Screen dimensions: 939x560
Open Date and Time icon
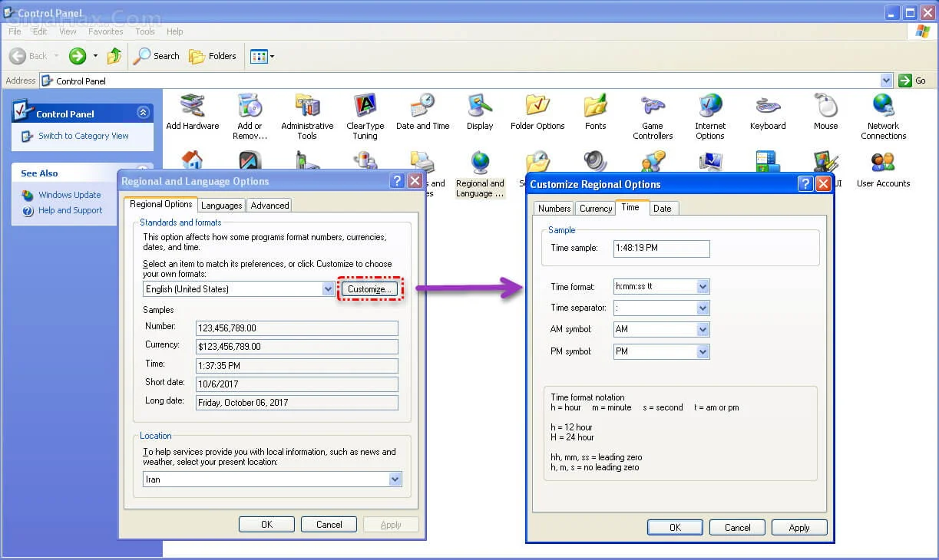pos(422,107)
